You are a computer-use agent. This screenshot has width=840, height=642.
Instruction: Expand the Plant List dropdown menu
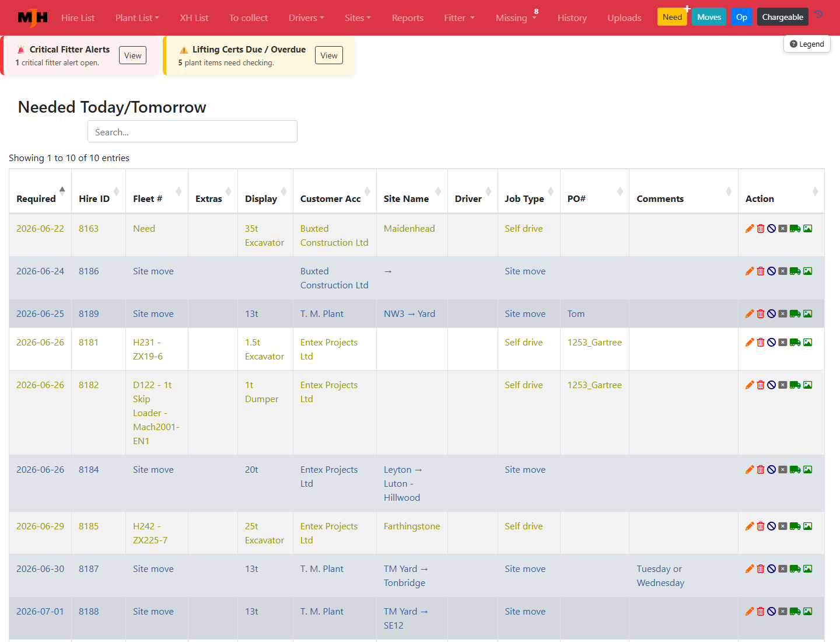(x=137, y=18)
